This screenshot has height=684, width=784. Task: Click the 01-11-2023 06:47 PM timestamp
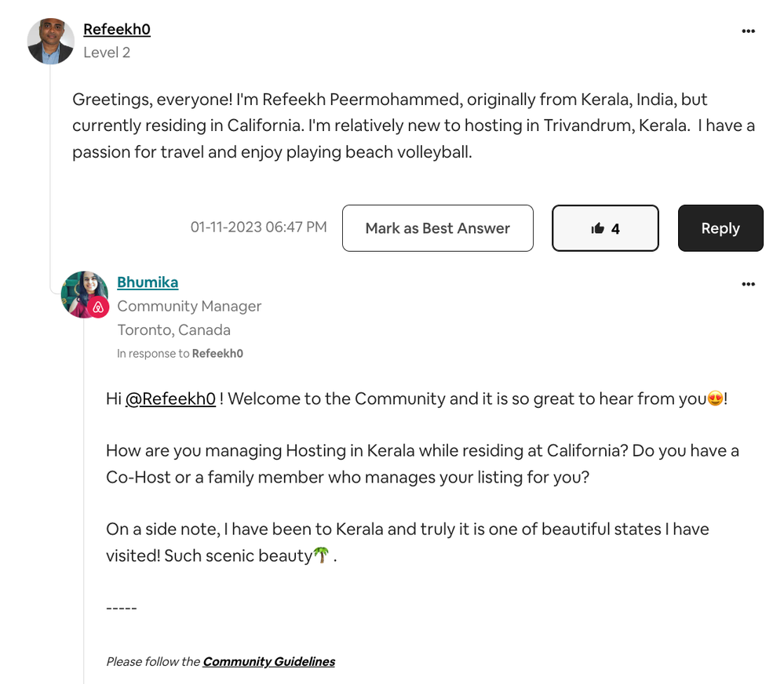(x=258, y=227)
